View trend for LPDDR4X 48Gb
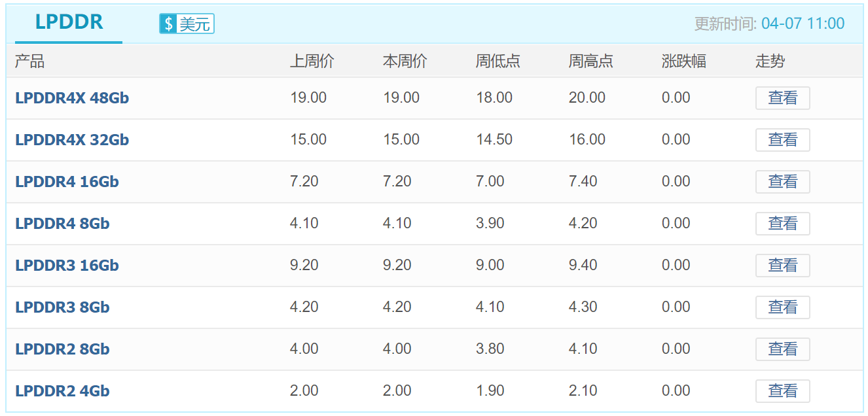868x416 pixels. (783, 98)
